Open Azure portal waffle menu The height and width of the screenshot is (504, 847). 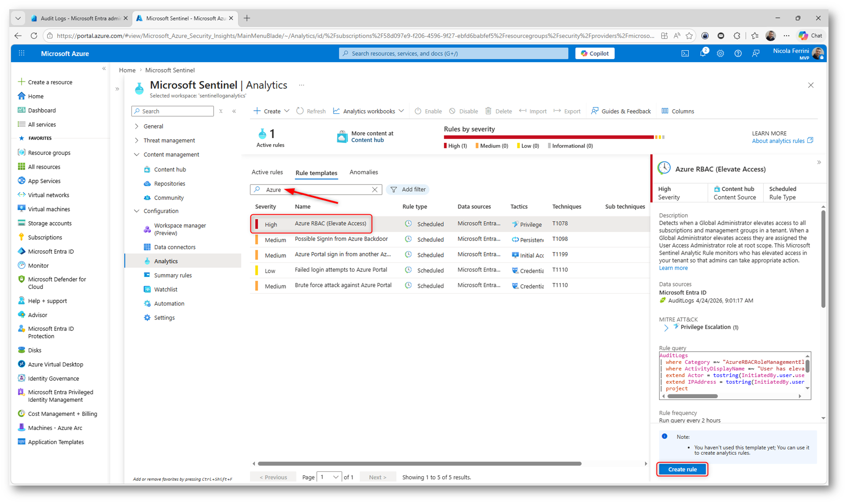22,53
